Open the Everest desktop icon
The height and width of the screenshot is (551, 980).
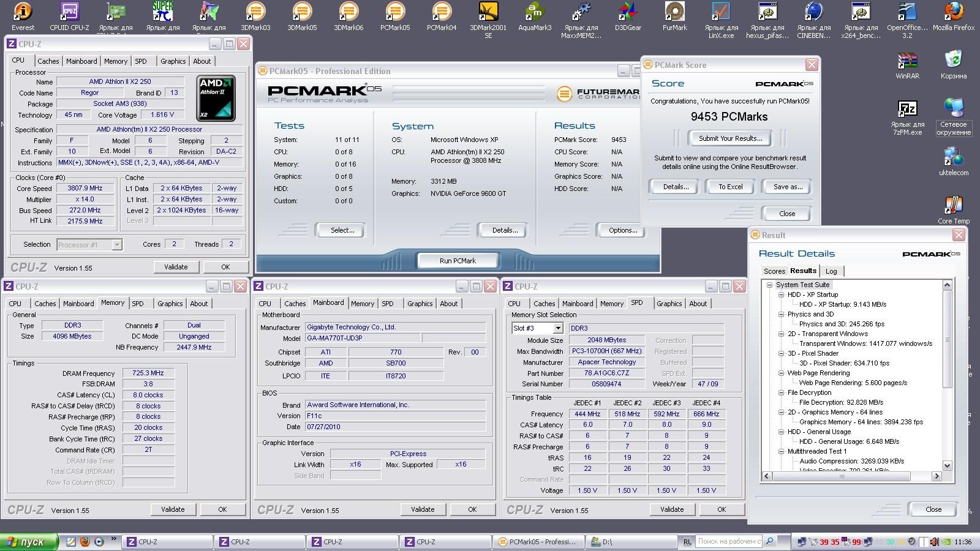coord(23,16)
